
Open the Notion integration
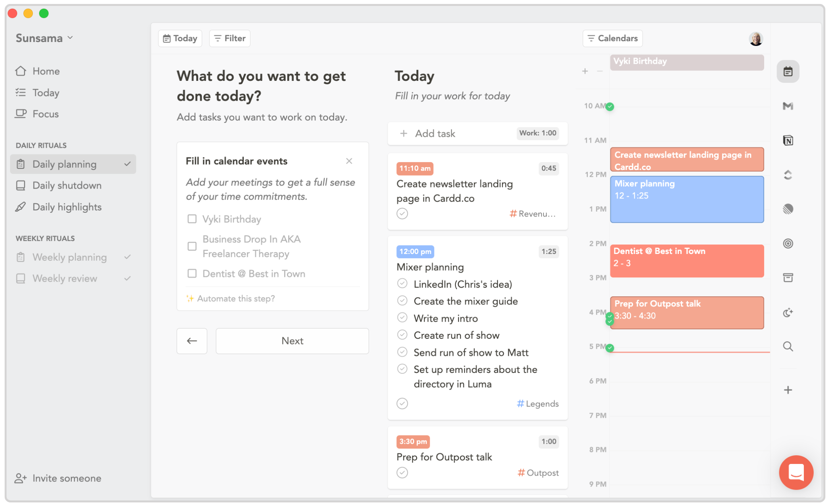[x=788, y=140]
